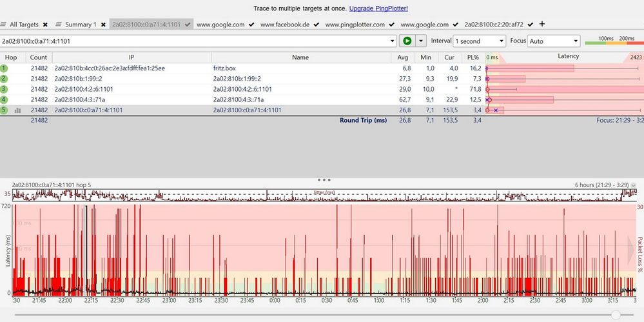Sort by the Count column header

pyautogui.click(x=39, y=57)
